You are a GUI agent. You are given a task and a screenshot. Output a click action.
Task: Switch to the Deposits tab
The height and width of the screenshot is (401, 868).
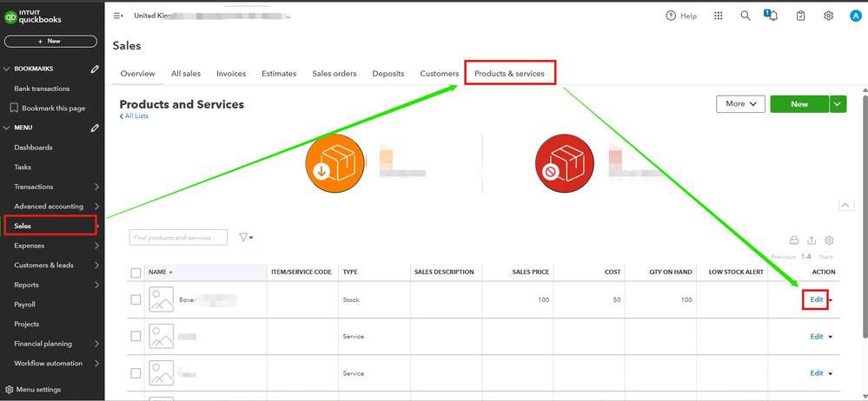[388, 74]
